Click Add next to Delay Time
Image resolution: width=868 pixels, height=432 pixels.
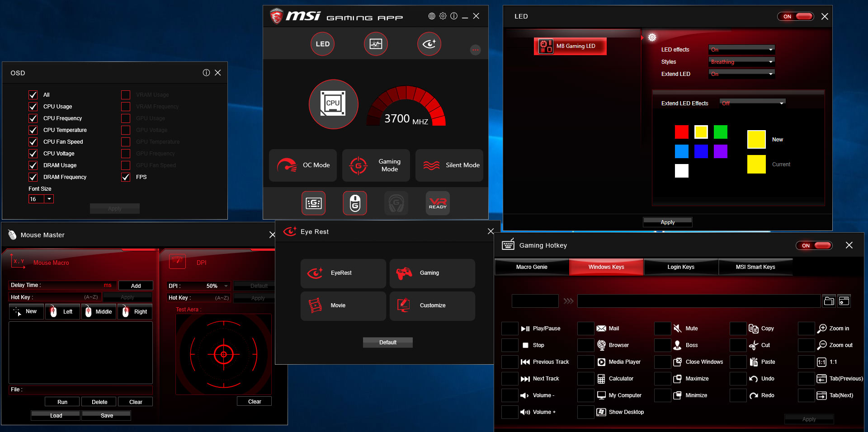(x=136, y=286)
